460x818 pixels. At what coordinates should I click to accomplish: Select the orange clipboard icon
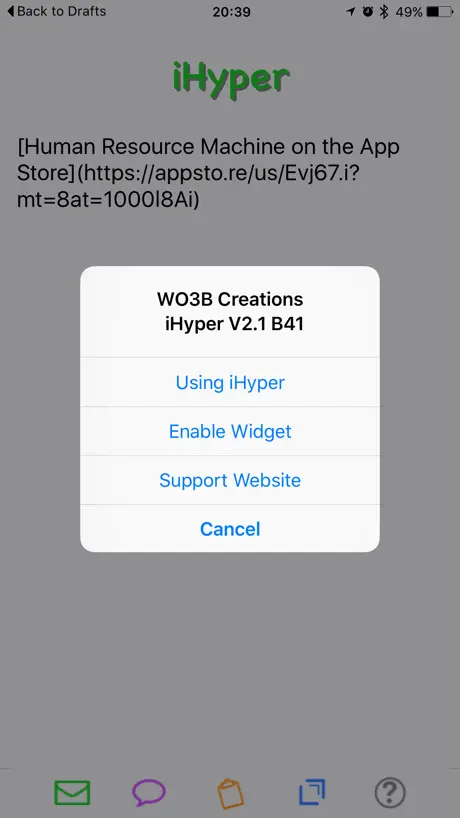230,793
